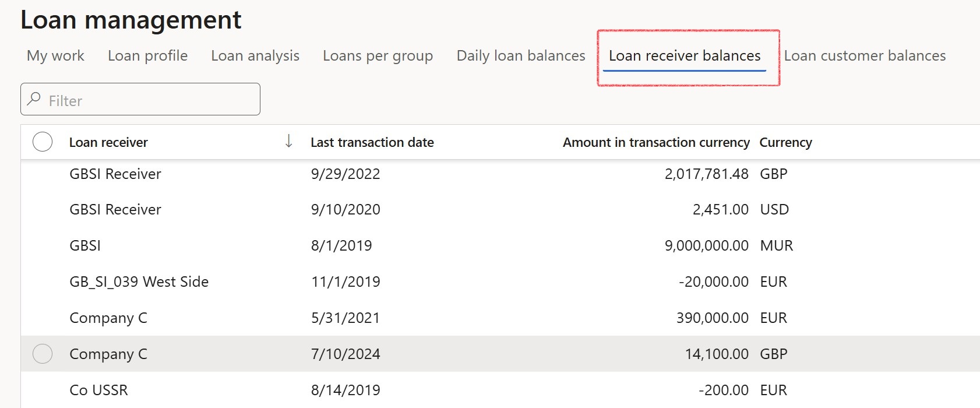Image resolution: width=980 pixels, height=408 pixels.
Task: Select the Loan receiver balances tab
Action: [684, 56]
